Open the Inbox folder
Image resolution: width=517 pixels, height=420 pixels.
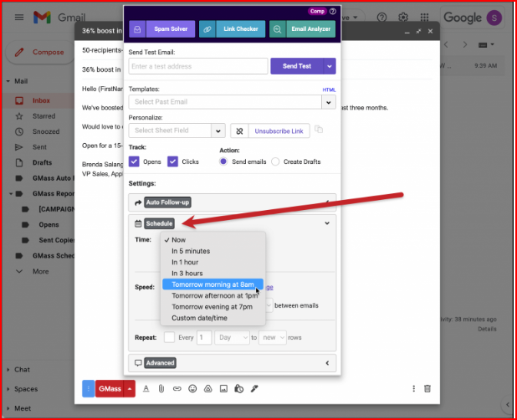point(41,100)
